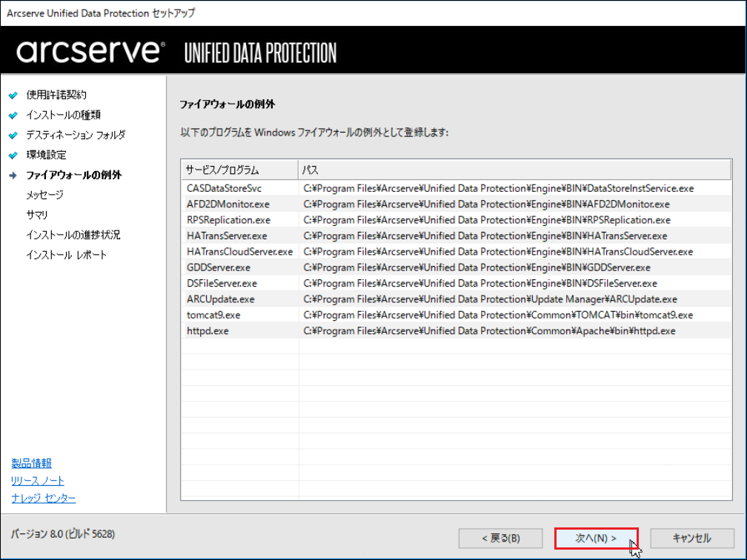Click the パス column header
The width and height of the screenshot is (747, 560).
click(x=514, y=170)
